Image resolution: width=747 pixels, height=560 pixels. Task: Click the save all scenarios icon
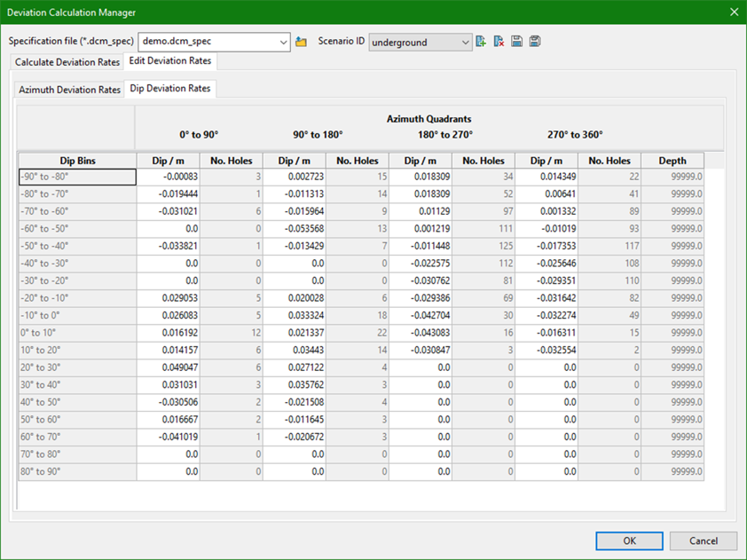click(x=535, y=42)
